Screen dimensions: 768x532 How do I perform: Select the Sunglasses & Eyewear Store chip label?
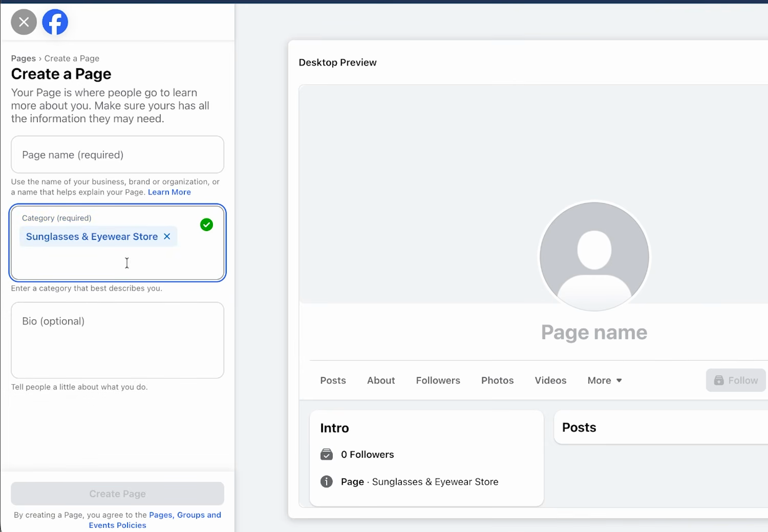92,236
